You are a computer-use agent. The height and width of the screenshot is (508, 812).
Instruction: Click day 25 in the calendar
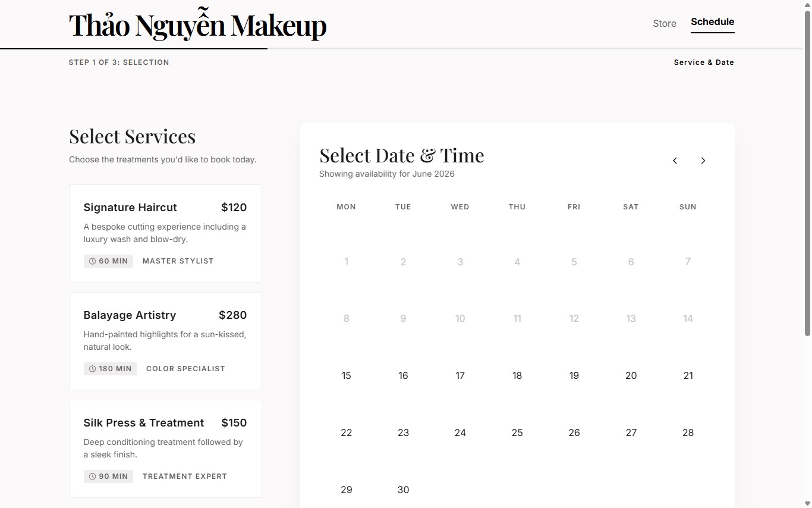[517, 432]
